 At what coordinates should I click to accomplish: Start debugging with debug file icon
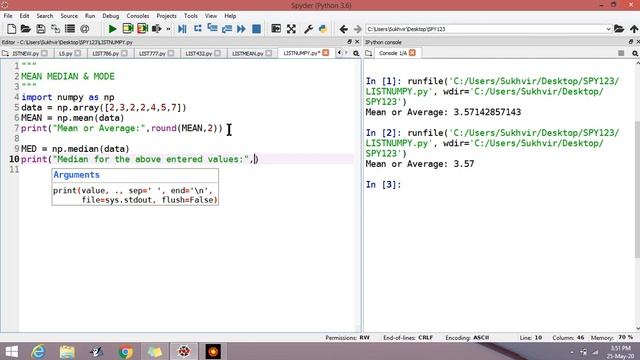tap(182, 29)
